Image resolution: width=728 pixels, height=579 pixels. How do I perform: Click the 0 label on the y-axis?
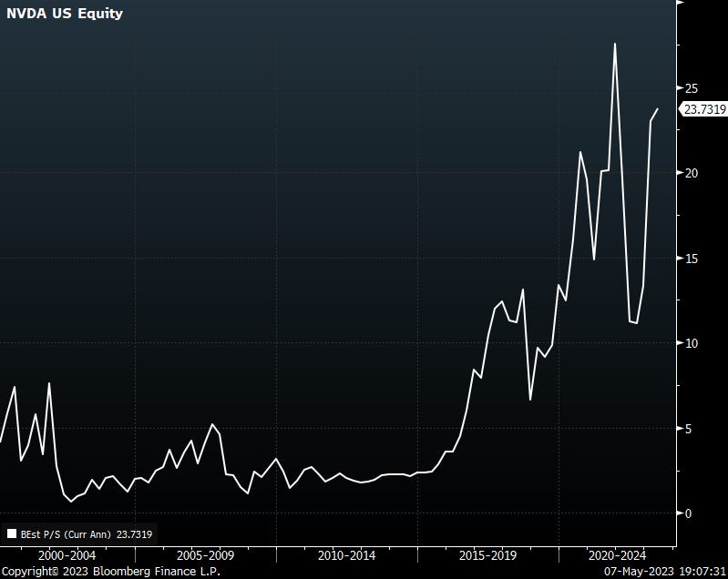(x=688, y=513)
